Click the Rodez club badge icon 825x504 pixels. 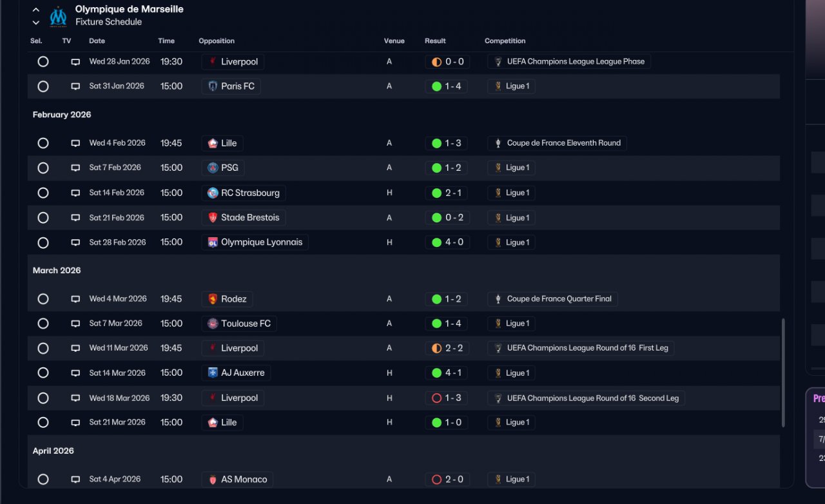coord(213,299)
